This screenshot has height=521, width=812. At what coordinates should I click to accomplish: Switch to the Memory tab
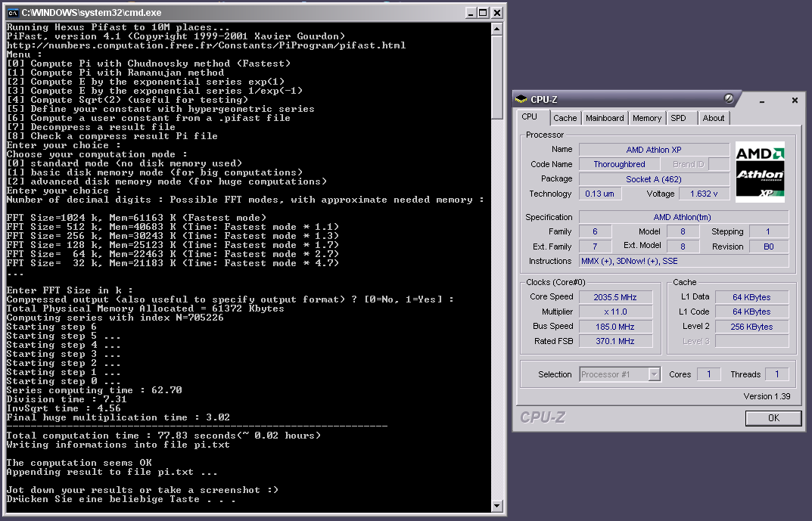click(647, 118)
